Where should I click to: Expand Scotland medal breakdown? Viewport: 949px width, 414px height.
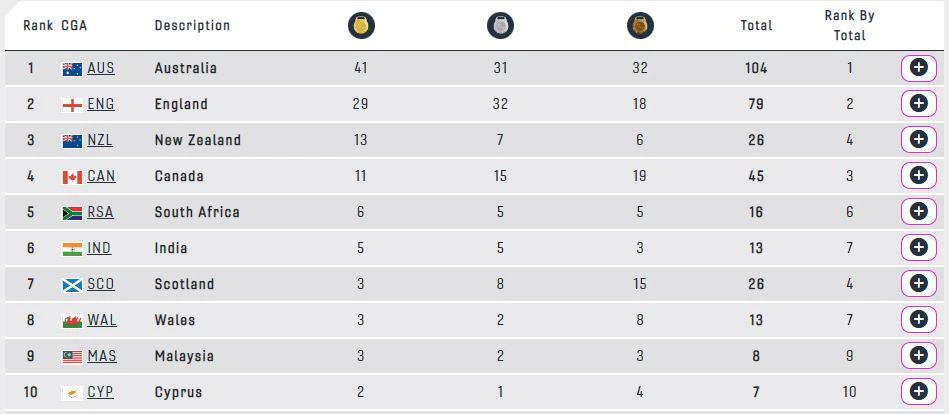(918, 284)
